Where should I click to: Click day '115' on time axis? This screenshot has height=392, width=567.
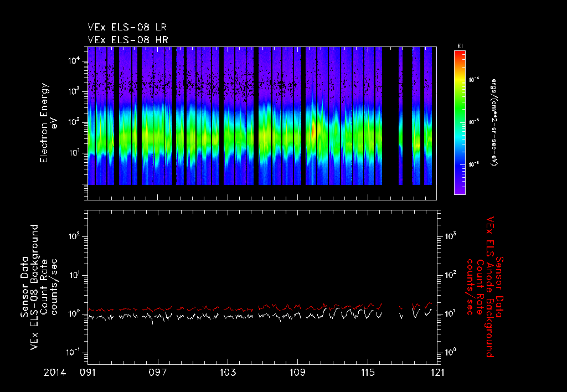point(368,373)
